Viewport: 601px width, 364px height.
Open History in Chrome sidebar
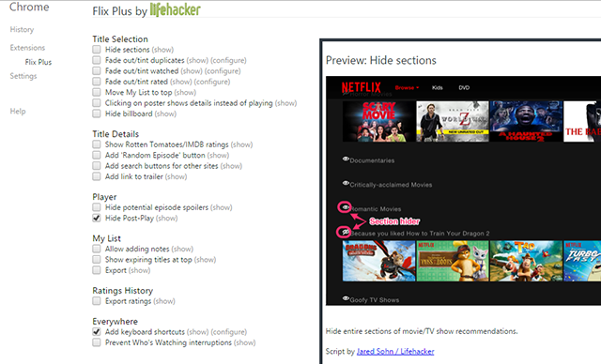22,29
